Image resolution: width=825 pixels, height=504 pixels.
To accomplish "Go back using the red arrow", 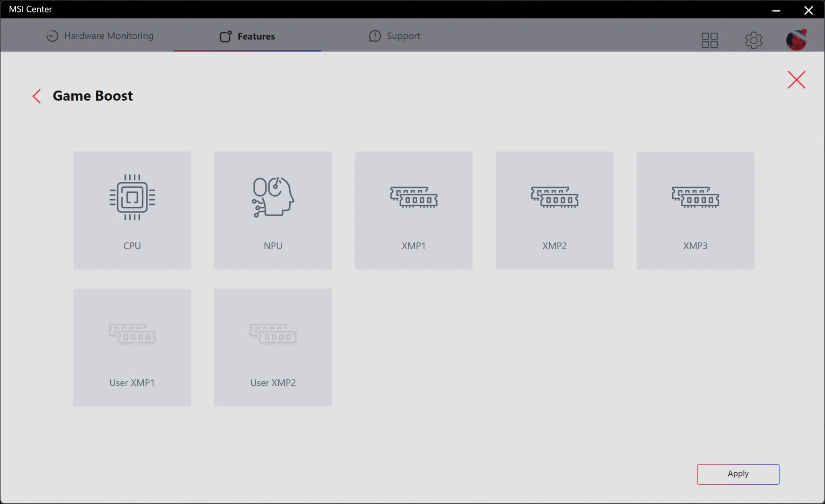I will click(37, 96).
